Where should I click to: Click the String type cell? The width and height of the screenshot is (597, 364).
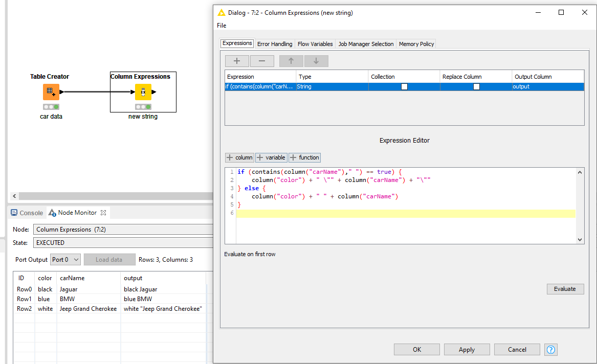(x=332, y=87)
